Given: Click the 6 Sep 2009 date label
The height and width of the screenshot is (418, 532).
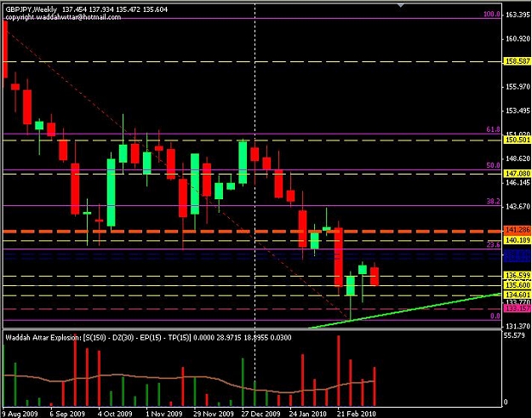Looking at the screenshot, I should tap(67, 414).
